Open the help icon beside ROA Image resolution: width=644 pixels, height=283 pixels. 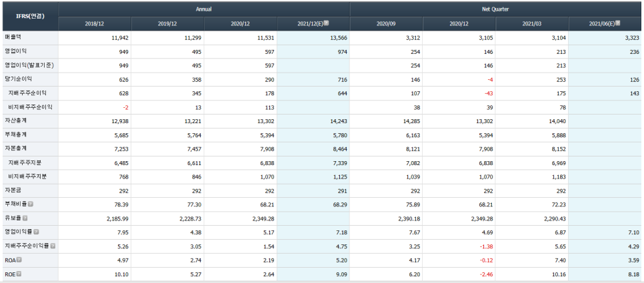click(x=19, y=260)
